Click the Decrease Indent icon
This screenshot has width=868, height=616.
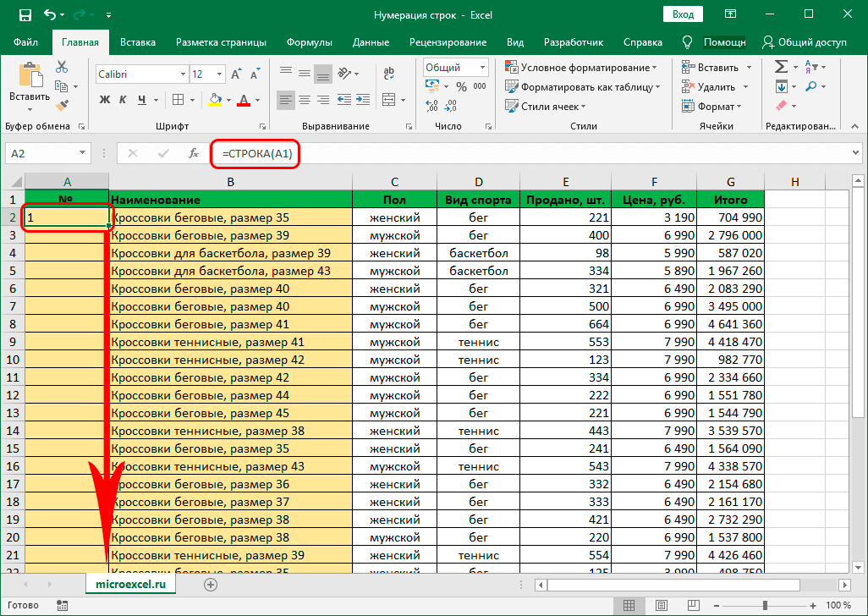click(x=344, y=100)
